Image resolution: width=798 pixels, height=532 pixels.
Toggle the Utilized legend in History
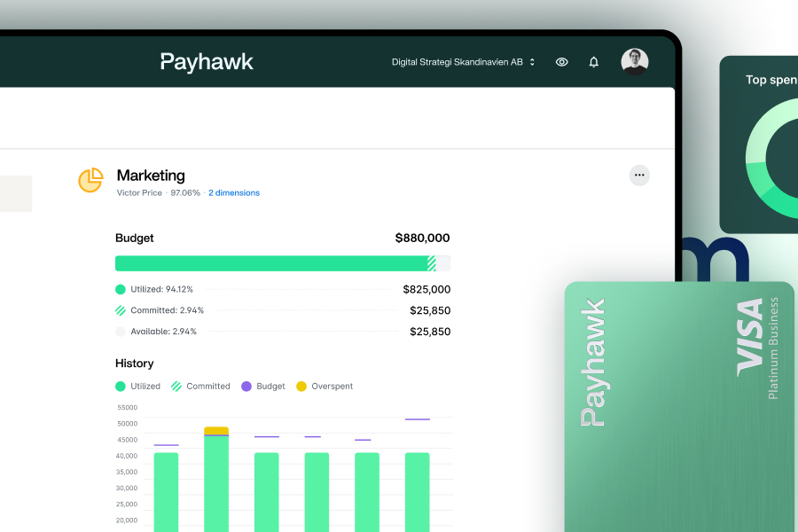138,387
